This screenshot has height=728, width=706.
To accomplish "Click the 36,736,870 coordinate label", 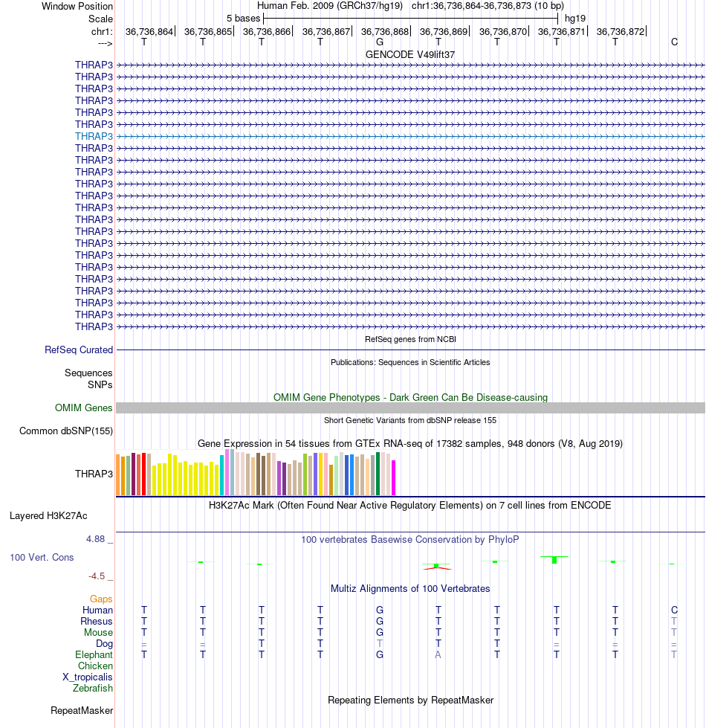I will 503,31.
